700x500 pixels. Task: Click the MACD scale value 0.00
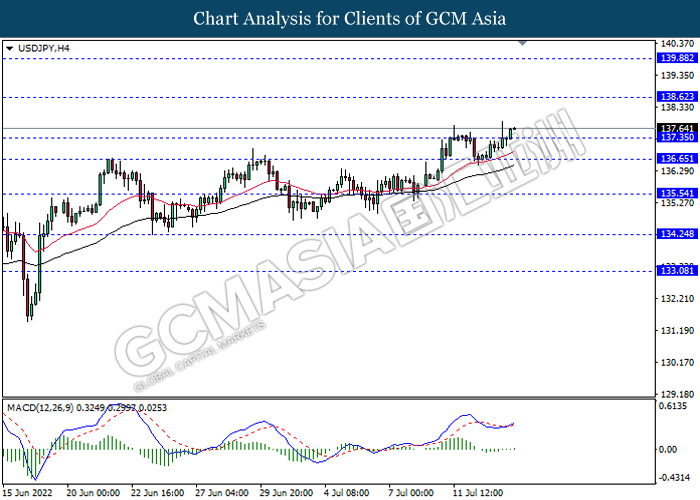tap(668, 450)
